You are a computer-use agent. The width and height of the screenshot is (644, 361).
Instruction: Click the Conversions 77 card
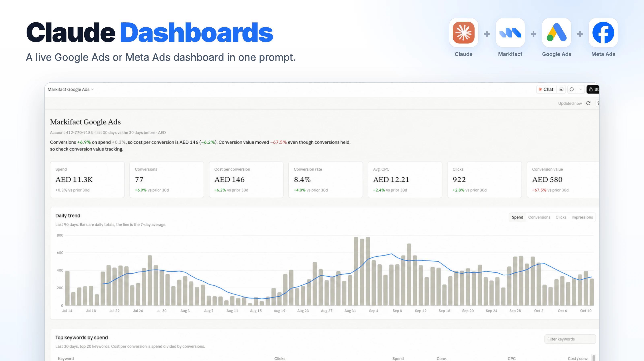point(166,179)
